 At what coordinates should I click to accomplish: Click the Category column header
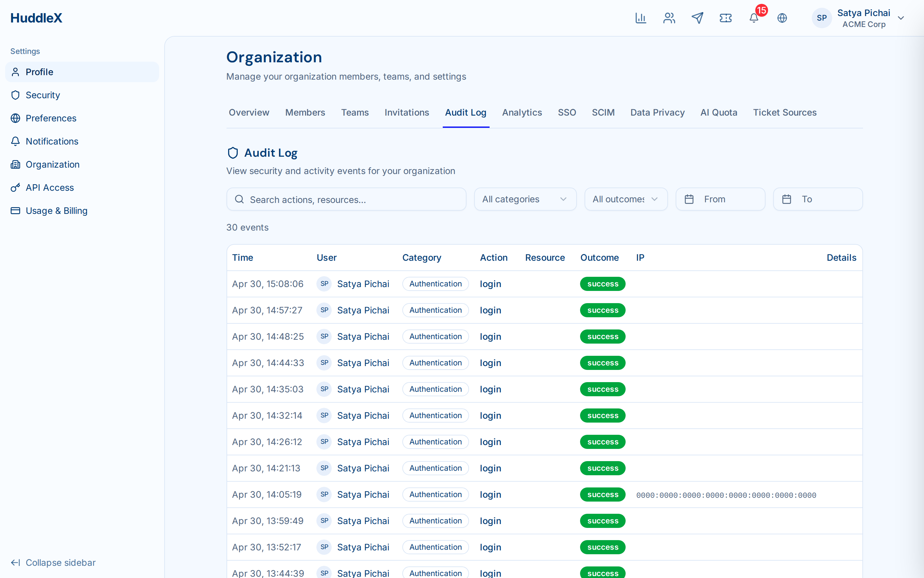point(422,258)
